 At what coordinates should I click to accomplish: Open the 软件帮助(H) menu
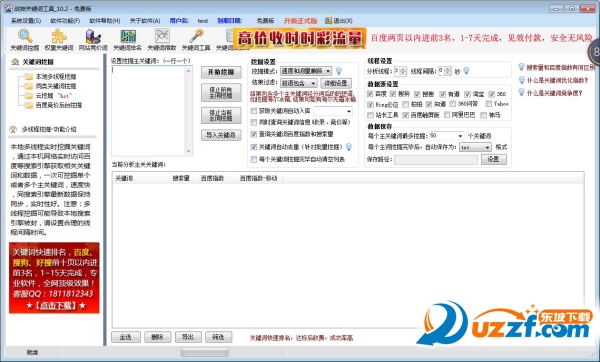(x=104, y=21)
